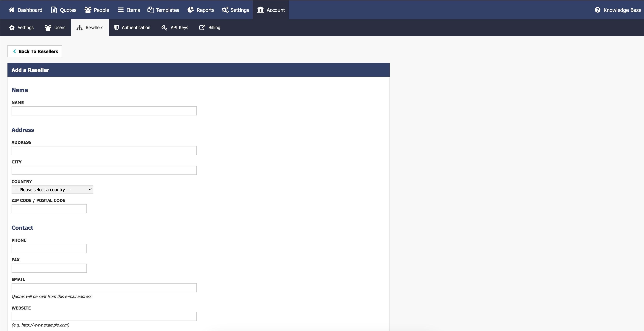This screenshot has height=331, width=644.
Task: Click the Knowledge Base question mark icon
Action: 598,10
